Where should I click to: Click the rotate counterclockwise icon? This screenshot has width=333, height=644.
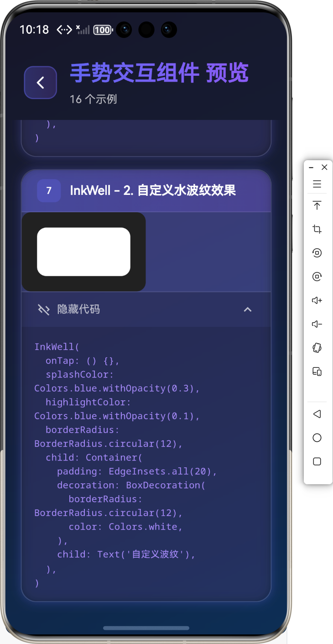(x=317, y=253)
